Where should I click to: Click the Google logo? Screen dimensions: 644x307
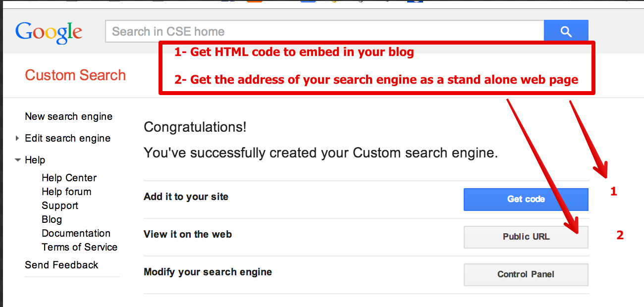pyautogui.click(x=48, y=31)
